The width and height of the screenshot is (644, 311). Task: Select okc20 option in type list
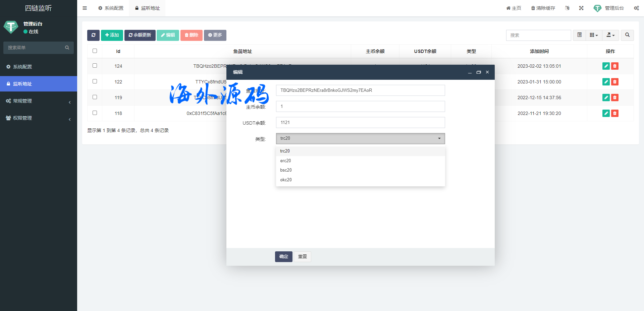coord(286,180)
